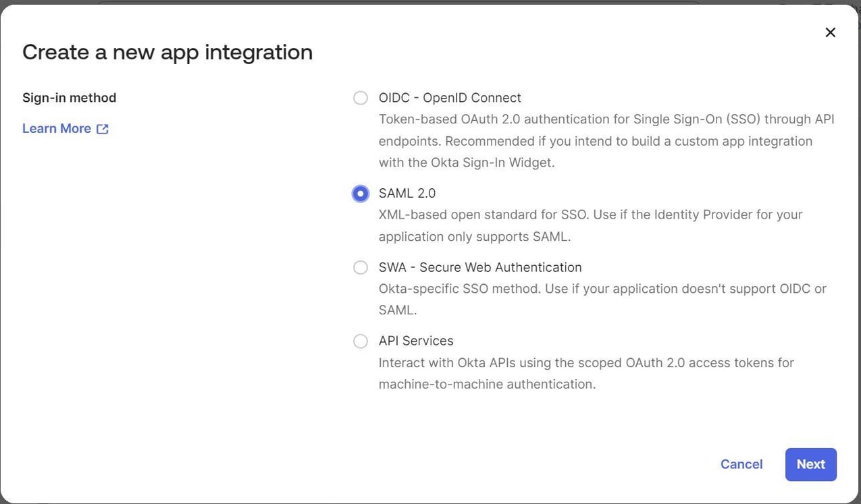This screenshot has height=504, width=861.
Task: Click the API Services machine-to-machine description
Action: (x=586, y=372)
